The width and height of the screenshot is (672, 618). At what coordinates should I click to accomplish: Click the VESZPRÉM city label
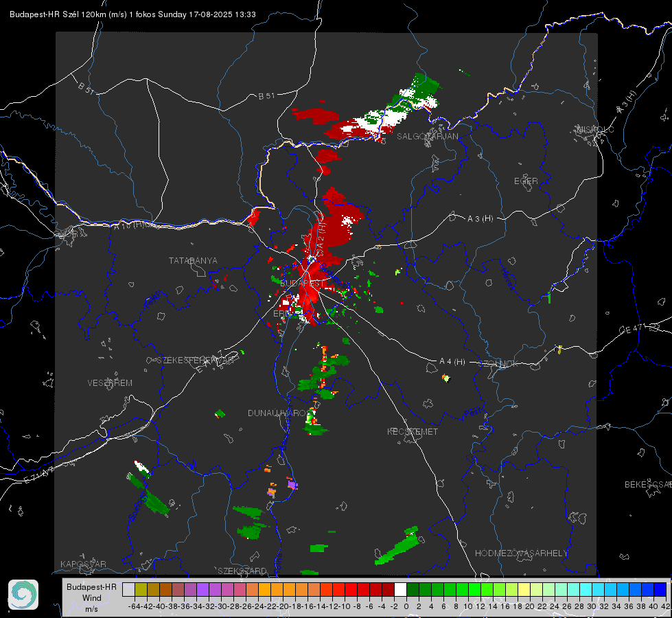(x=110, y=383)
